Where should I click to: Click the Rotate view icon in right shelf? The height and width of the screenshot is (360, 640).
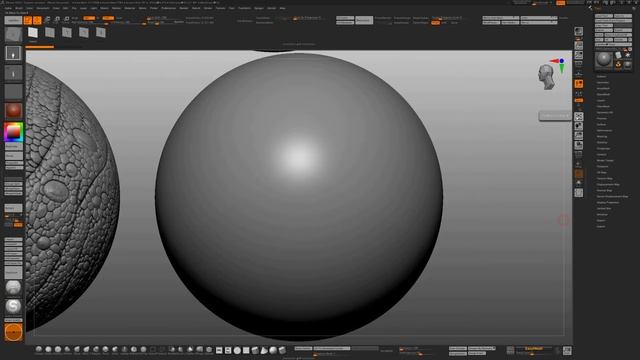(578, 145)
